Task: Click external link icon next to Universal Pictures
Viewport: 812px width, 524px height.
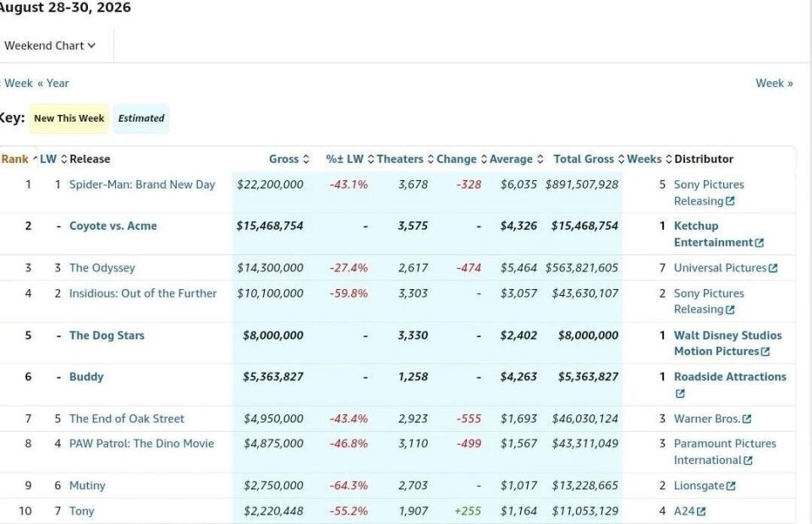Action: coord(773,268)
